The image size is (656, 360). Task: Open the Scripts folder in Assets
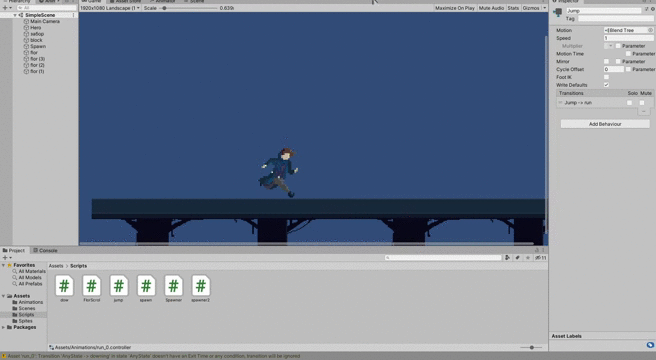(26, 314)
